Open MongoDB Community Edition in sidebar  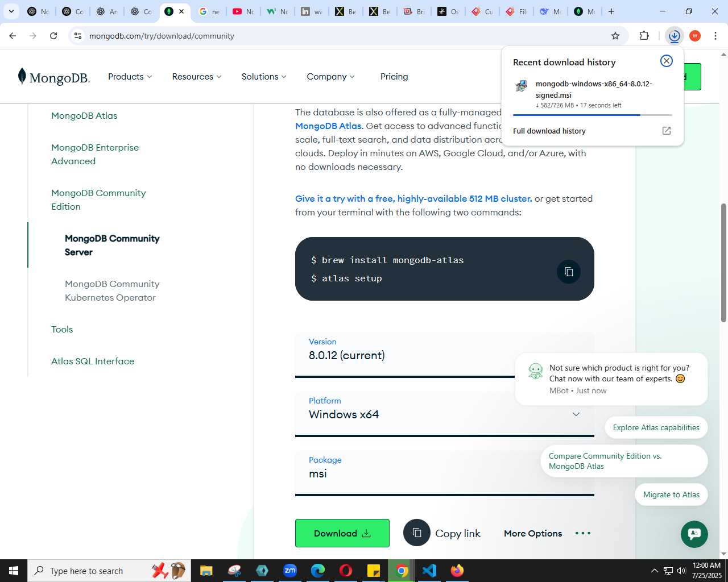pos(98,200)
